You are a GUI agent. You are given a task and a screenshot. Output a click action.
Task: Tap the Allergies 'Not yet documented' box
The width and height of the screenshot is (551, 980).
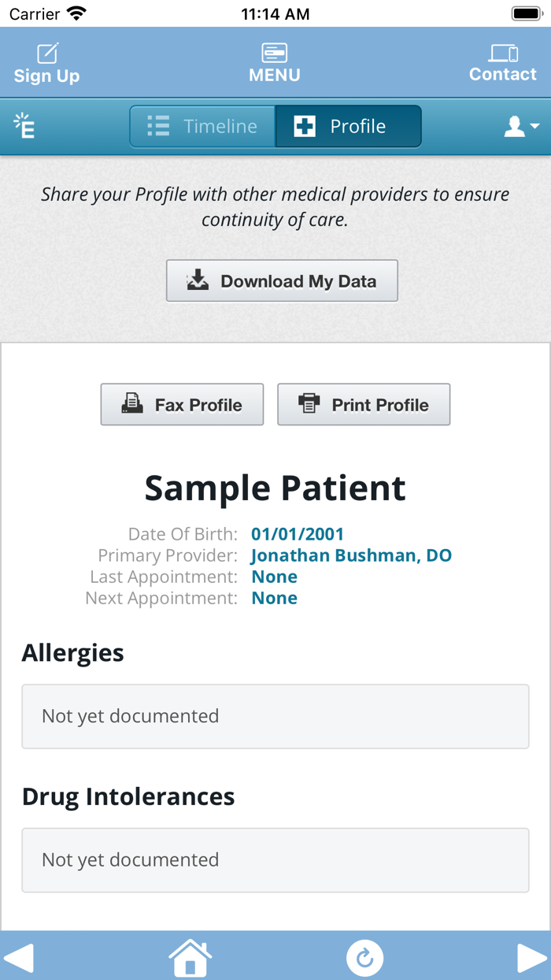(275, 716)
